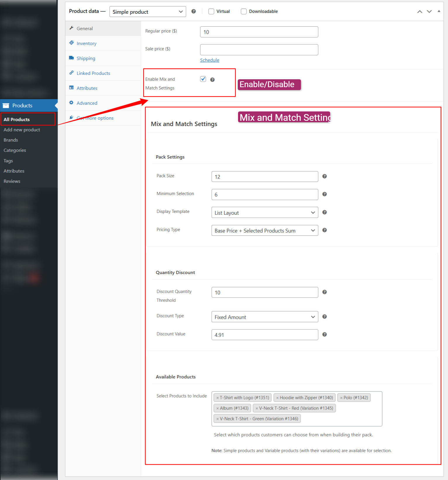Show Discount Quantity Threshold help tooltip

click(x=325, y=292)
